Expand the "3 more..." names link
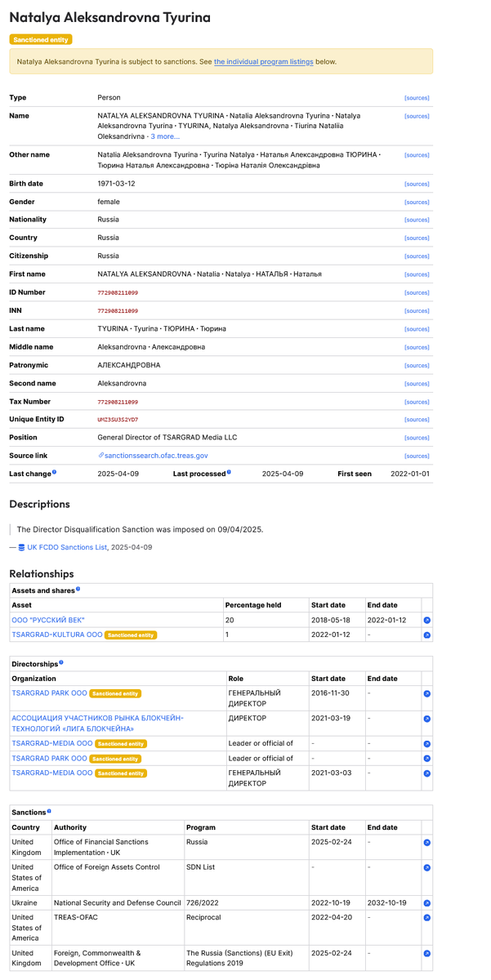 (164, 136)
